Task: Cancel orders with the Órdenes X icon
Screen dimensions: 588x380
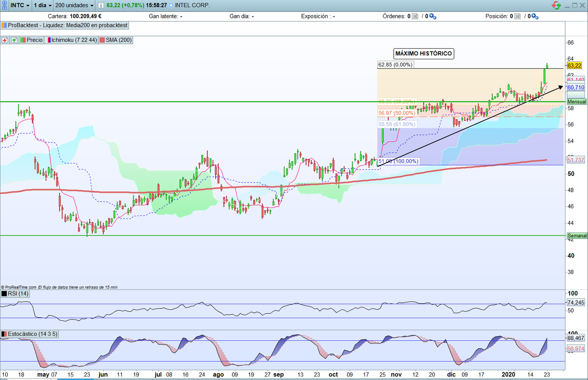Action: (415, 16)
